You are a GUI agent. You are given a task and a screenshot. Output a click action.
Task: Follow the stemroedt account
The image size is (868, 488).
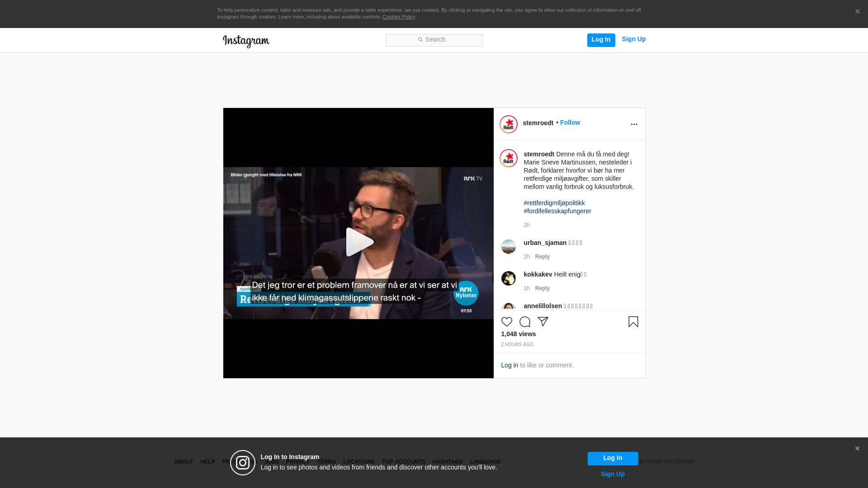[570, 122]
